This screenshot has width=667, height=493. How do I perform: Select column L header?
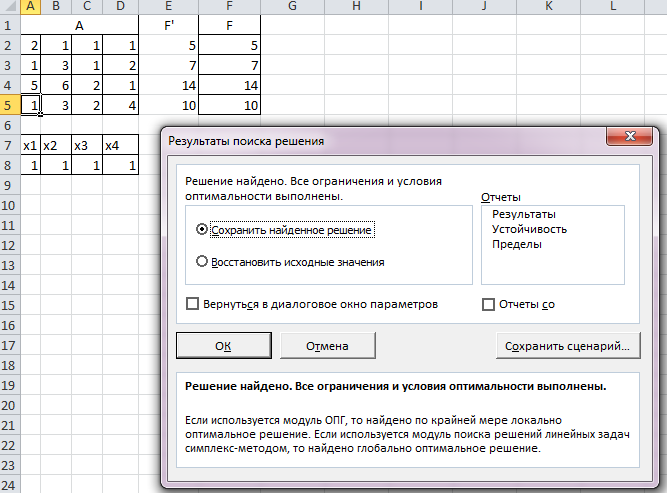tap(613, 6)
